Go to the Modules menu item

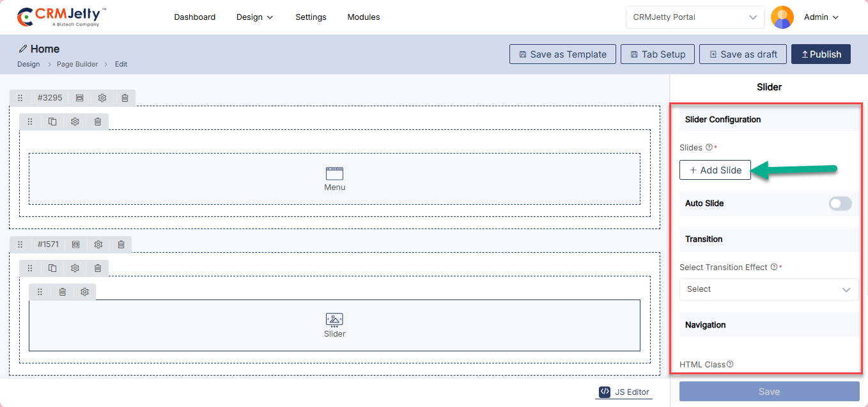(364, 17)
